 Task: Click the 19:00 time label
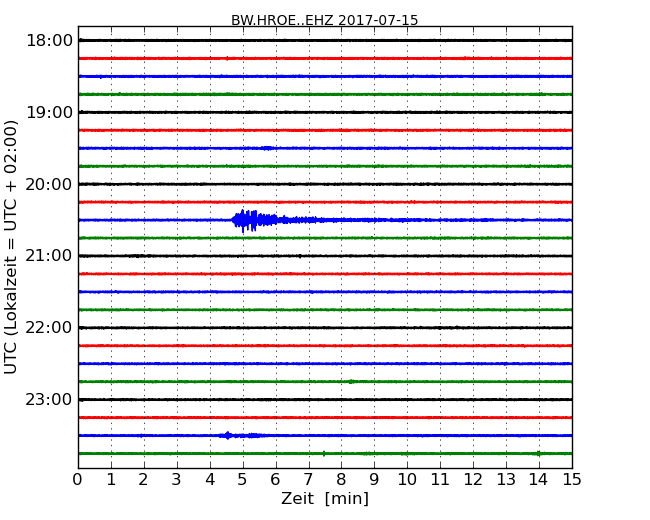[x=49, y=112]
